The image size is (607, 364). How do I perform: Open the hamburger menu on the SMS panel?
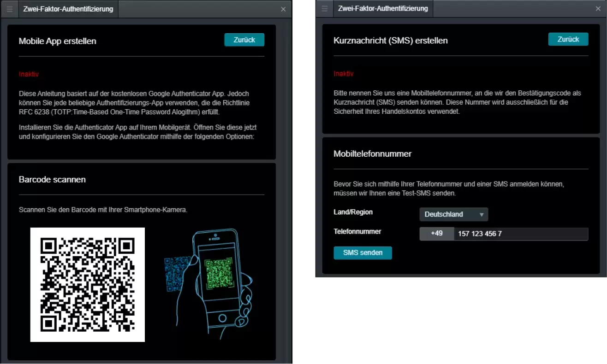[324, 9]
